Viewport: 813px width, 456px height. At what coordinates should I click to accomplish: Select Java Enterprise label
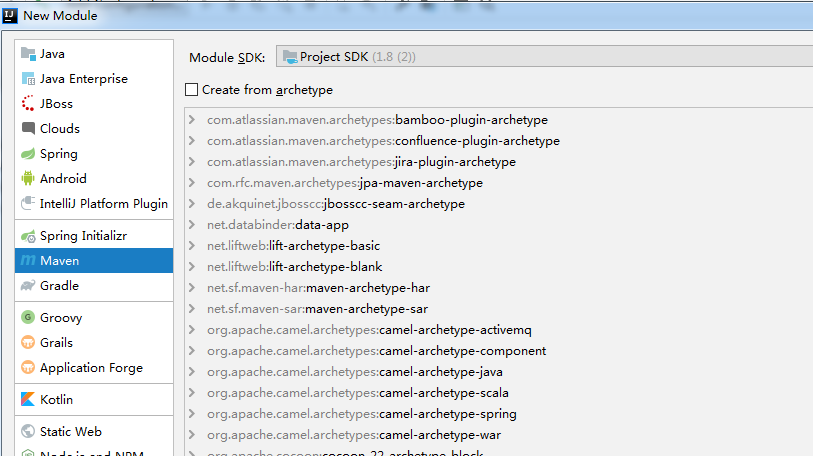(x=84, y=79)
